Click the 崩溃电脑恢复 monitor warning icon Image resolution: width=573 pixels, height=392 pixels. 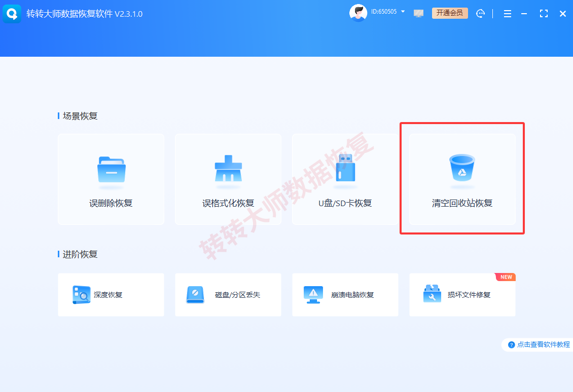(313, 295)
